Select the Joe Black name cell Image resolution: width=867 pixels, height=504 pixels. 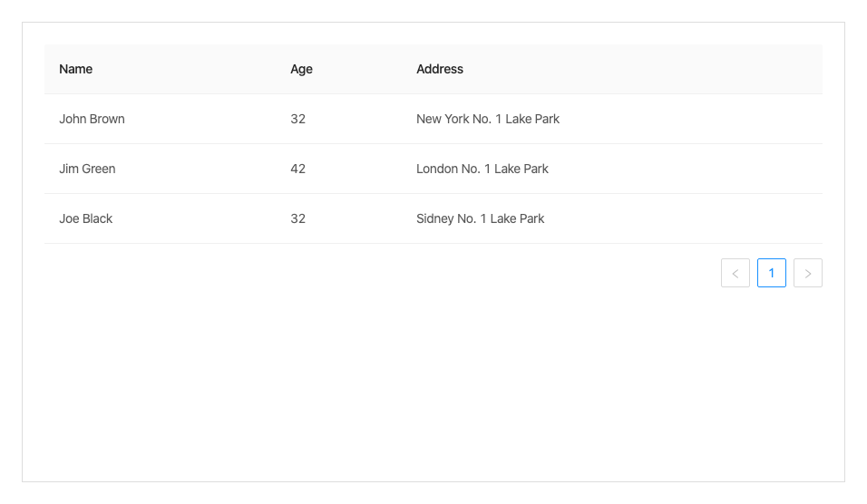tap(86, 218)
